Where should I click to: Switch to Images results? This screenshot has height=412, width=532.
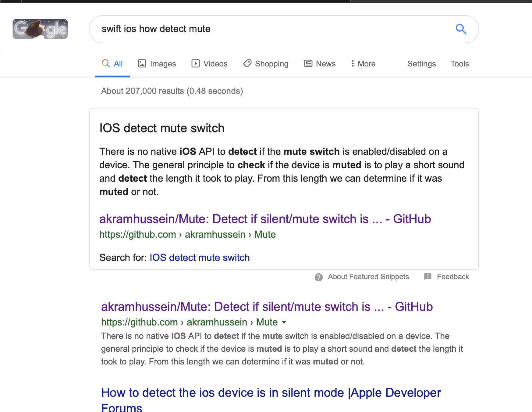157,64
